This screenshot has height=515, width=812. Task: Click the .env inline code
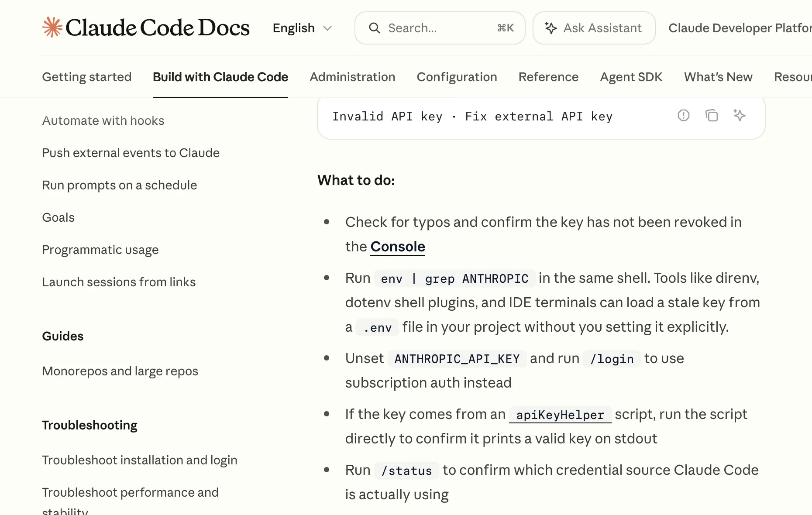[x=378, y=327]
